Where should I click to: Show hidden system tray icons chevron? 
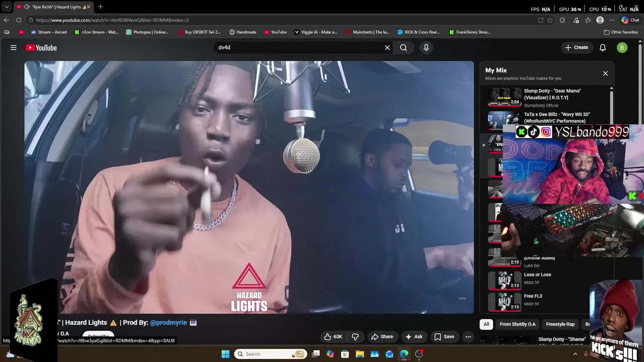coord(575,354)
